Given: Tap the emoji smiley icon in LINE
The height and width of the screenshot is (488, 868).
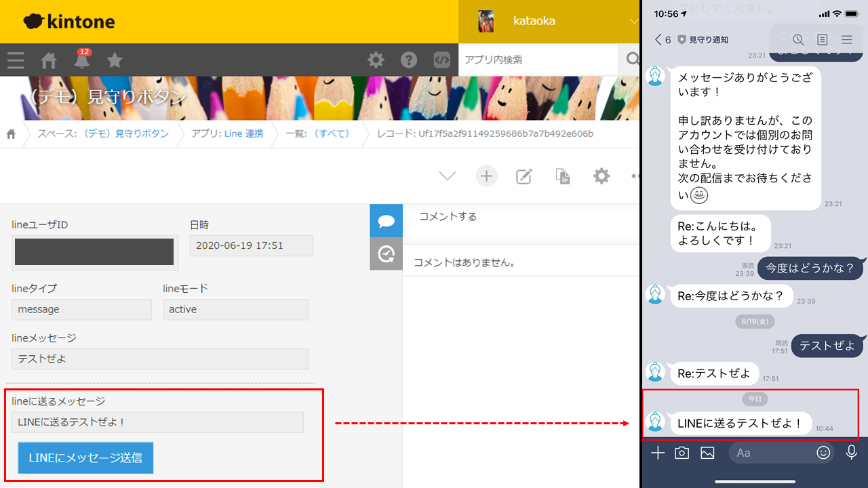Looking at the screenshot, I should (x=823, y=453).
